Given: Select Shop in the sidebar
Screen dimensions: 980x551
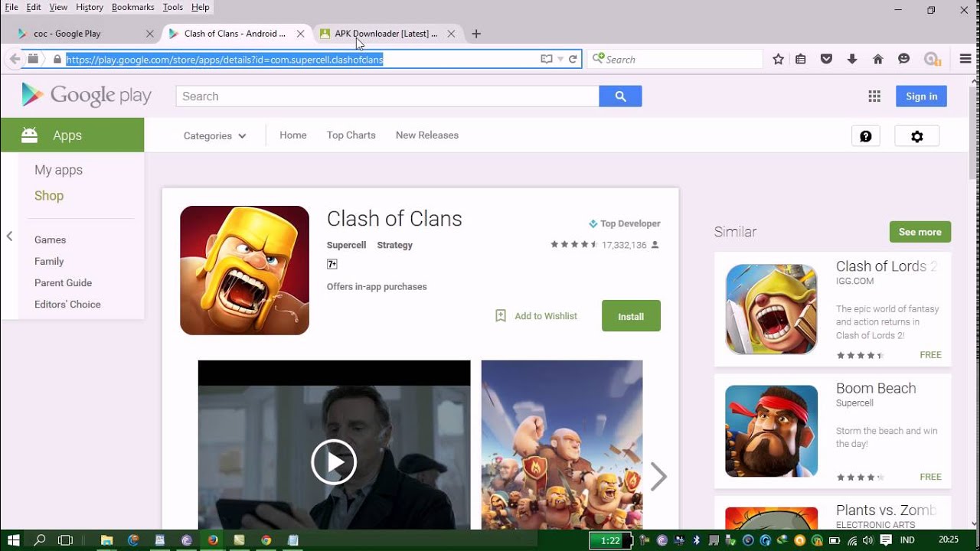Looking at the screenshot, I should tap(49, 196).
